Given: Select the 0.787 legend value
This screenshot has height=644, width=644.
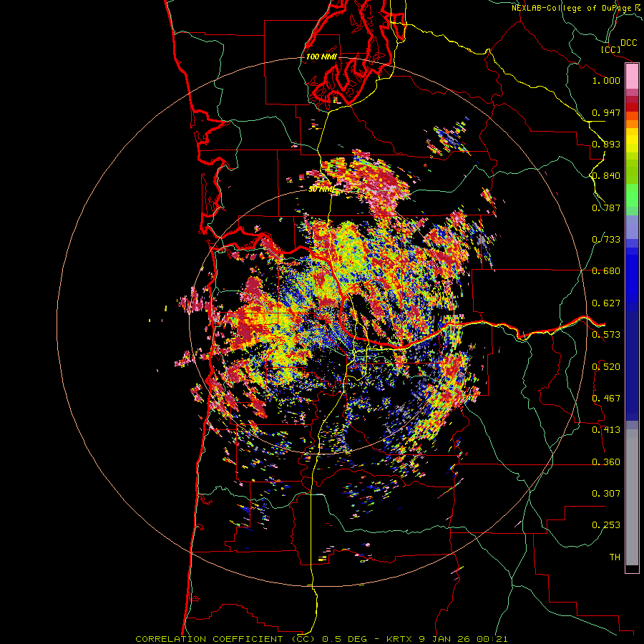Looking at the screenshot, I should coord(606,208).
